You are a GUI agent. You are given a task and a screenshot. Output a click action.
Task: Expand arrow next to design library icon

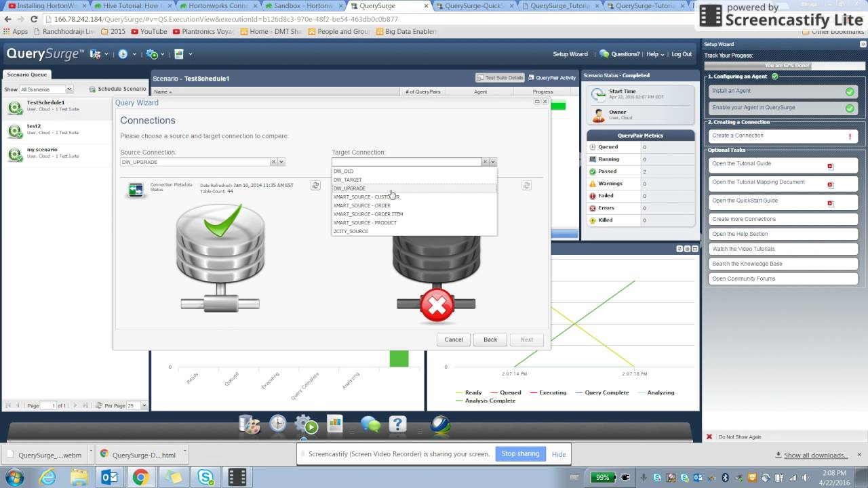[106, 54]
